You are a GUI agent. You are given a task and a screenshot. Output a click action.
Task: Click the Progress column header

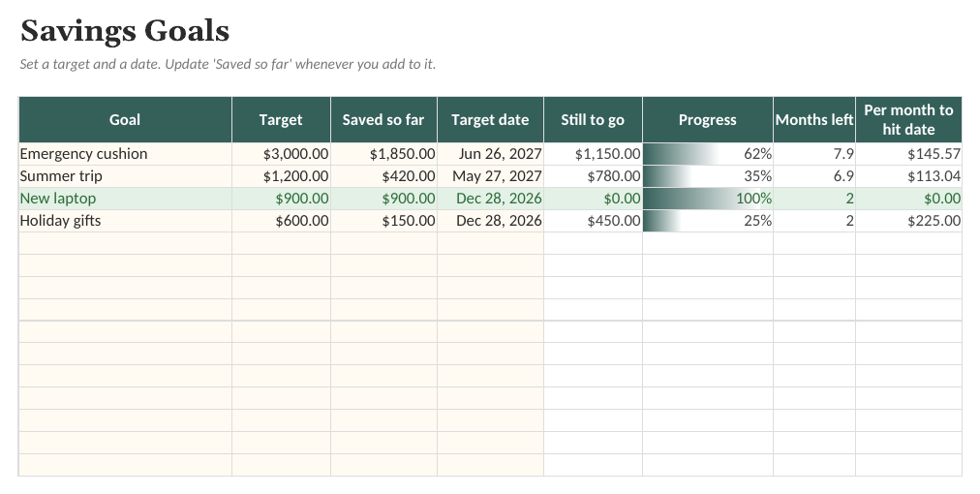point(708,119)
